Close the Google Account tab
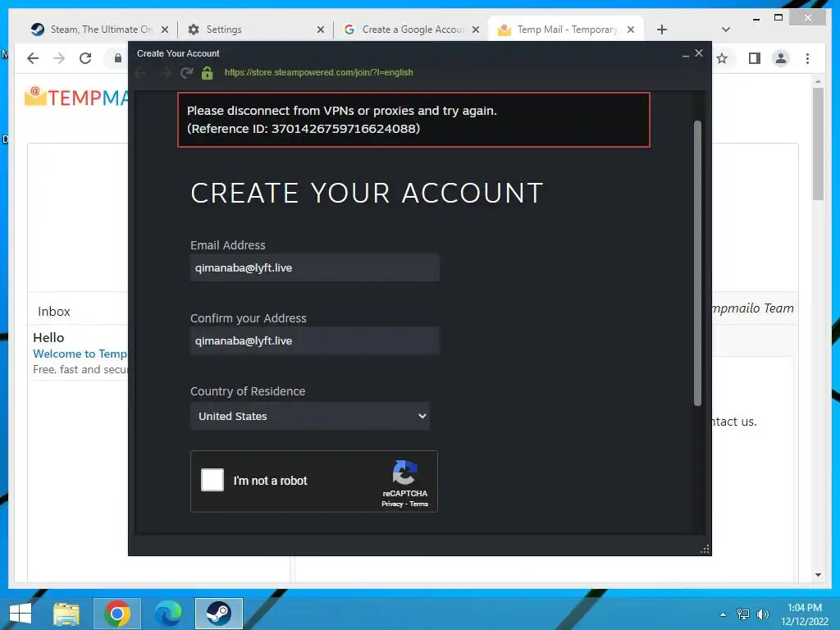The width and height of the screenshot is (840, 630). 476,30
